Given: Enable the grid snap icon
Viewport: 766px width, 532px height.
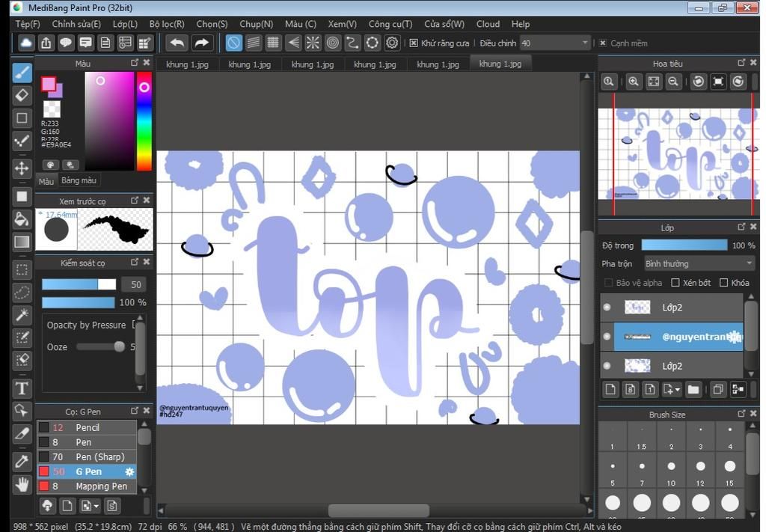Looking at the screenshot, I should click(273, 43).
